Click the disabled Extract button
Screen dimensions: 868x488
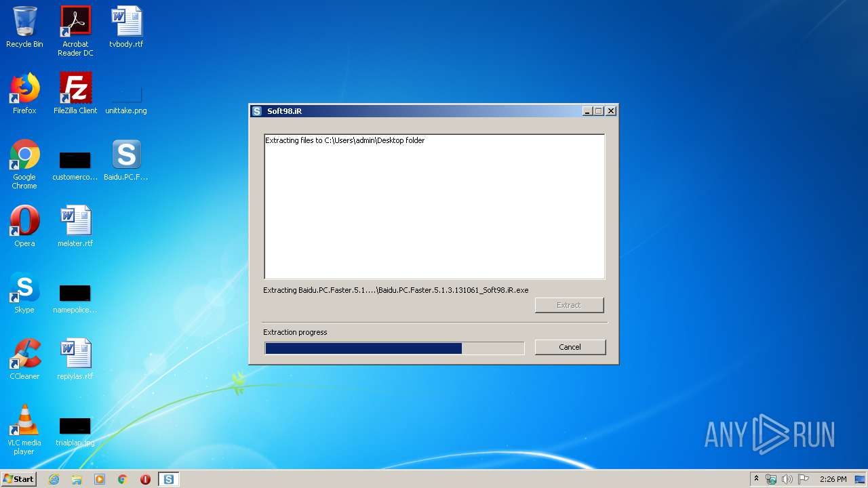[x=569, y=305]
